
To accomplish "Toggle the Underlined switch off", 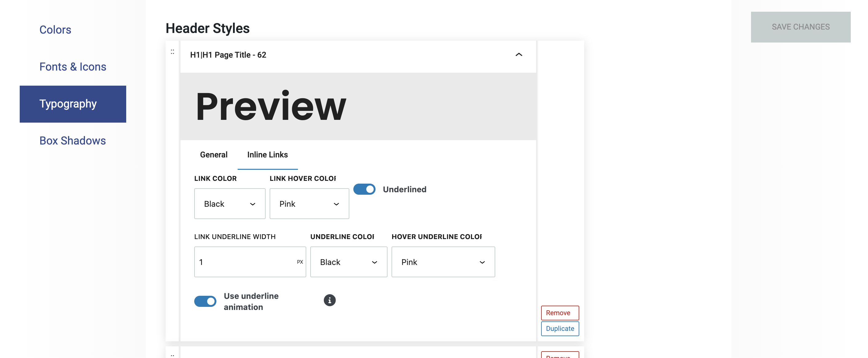I will pyautogui.click(x=364, y=189).
